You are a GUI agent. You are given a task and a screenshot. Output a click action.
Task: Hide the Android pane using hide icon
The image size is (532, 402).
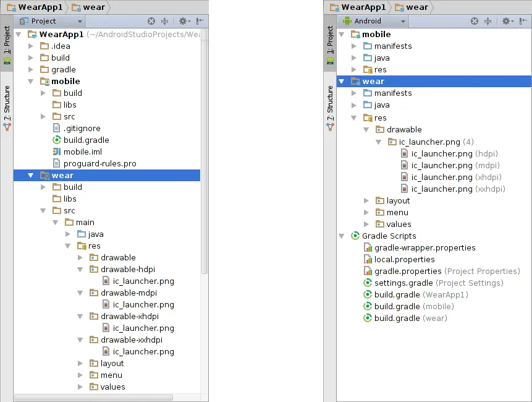click(523, 21)
